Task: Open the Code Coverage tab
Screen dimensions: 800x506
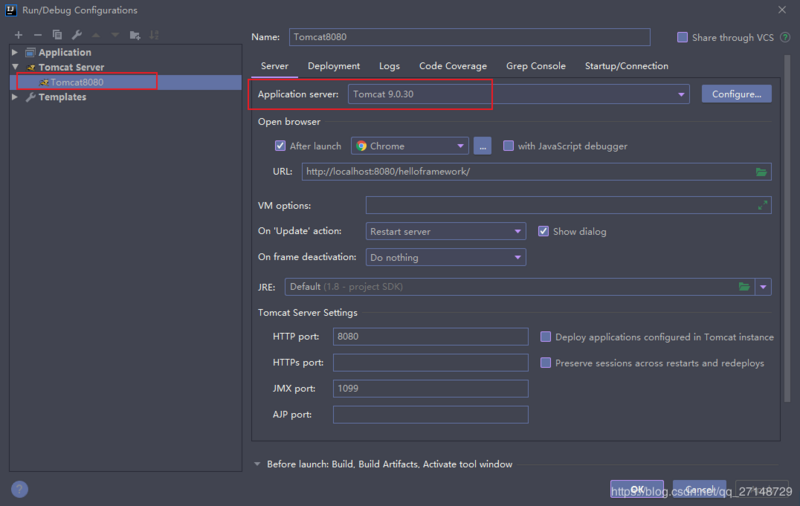Action: 453,66
